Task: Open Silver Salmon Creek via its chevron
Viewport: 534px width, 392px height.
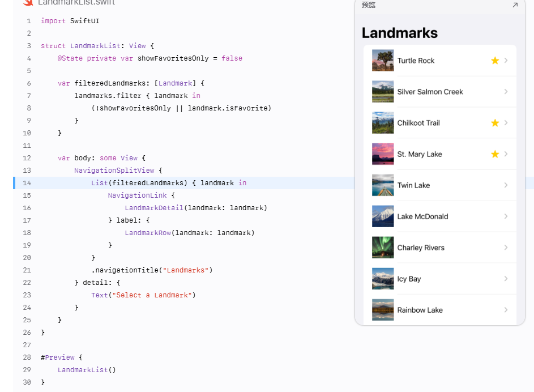Action: (506, 92)
